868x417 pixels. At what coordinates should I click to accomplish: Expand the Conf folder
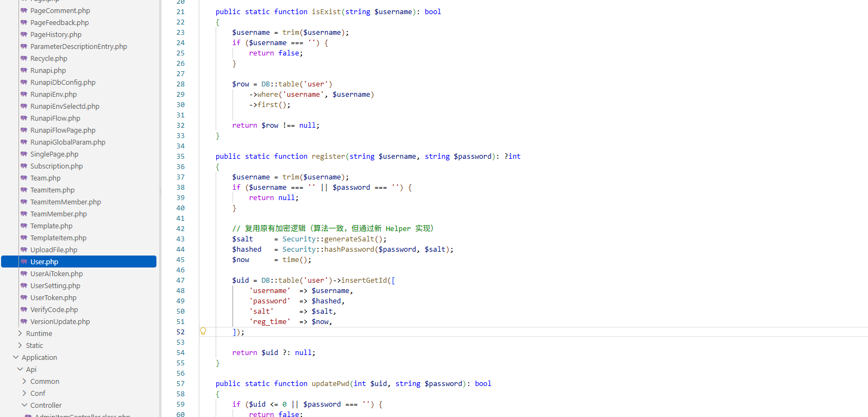(x=24, y=393)
